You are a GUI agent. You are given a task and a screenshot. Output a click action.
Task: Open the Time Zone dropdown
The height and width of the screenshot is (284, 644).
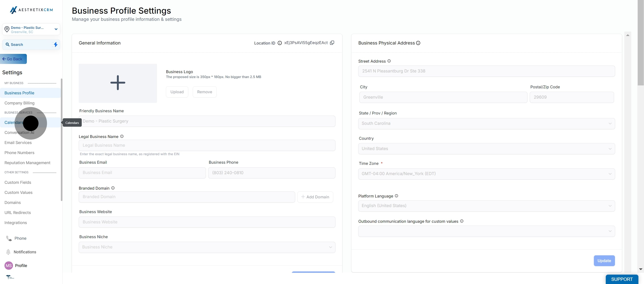click(x=486, y=174)
